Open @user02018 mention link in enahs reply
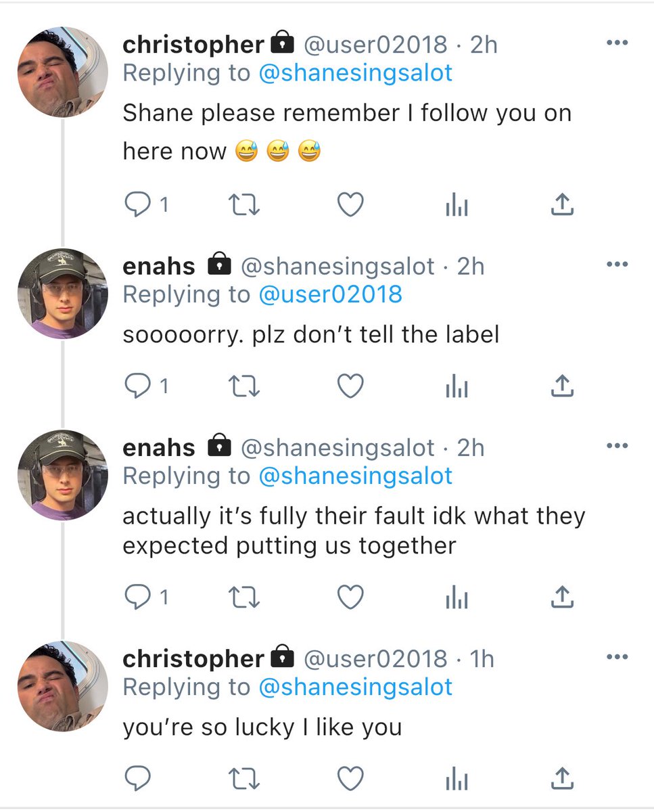 [x=330, y=294]
